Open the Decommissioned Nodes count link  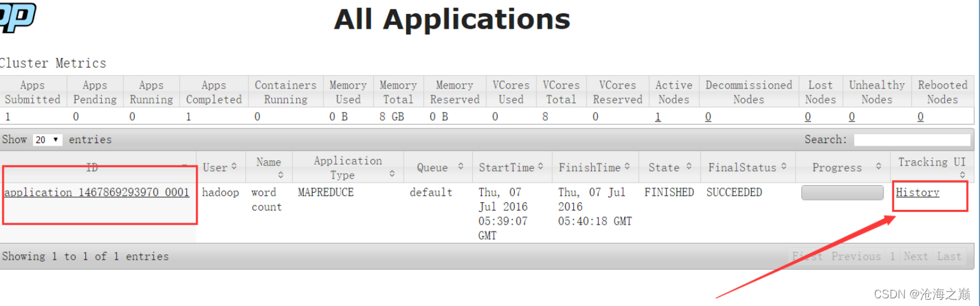[x=708, y=117]
